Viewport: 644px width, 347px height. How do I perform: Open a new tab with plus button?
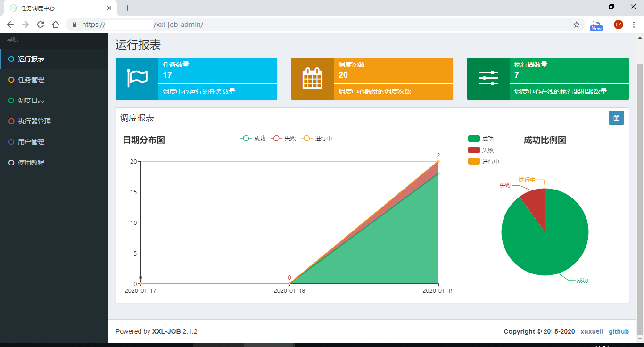click(x=127, y=8)
